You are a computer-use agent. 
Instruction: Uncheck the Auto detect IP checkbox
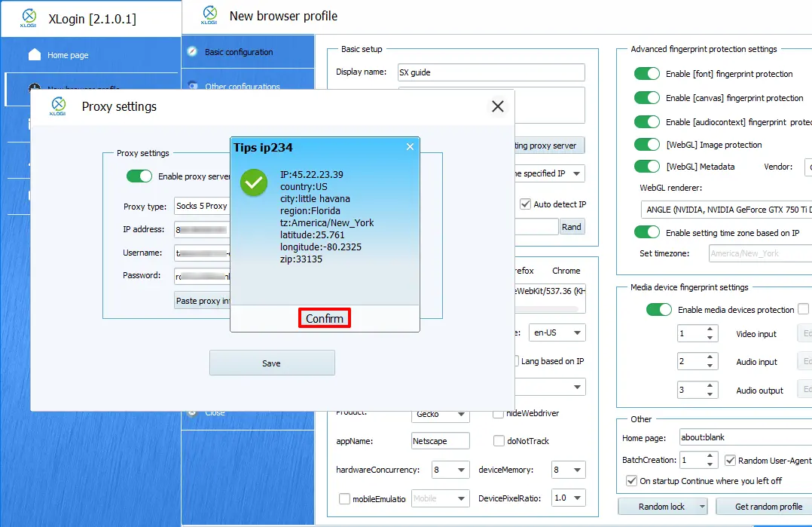click(x=525, y=204)
